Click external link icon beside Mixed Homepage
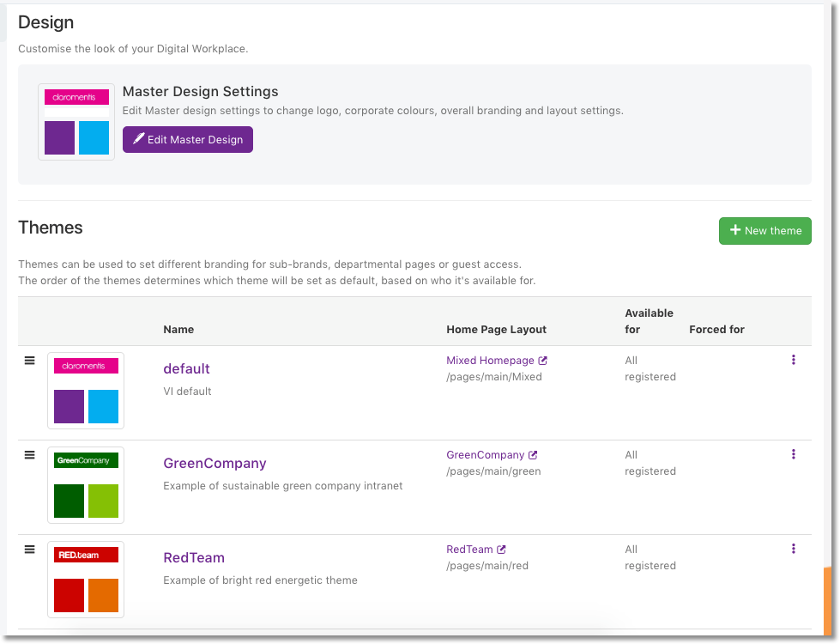This screenshot has width=840, height=644. (542, 361)
